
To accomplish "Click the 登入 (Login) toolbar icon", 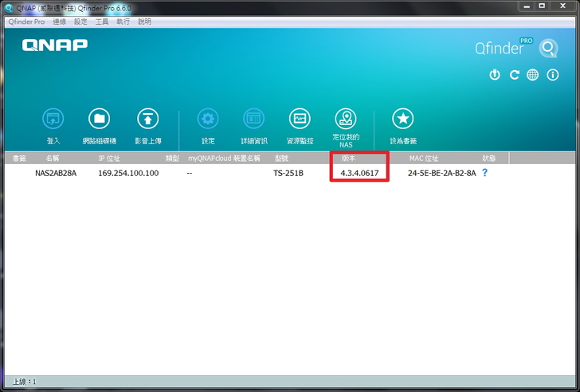I will pyautogui.click(x=53, y=120).
